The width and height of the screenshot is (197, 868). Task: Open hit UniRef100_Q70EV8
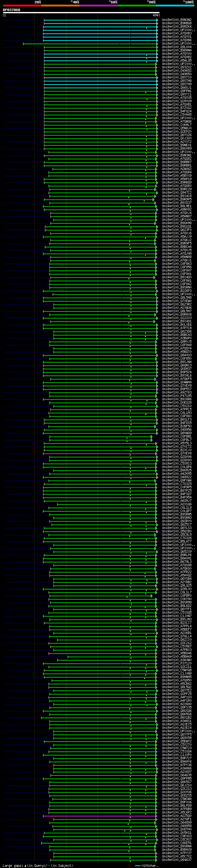tap(177, 454)
